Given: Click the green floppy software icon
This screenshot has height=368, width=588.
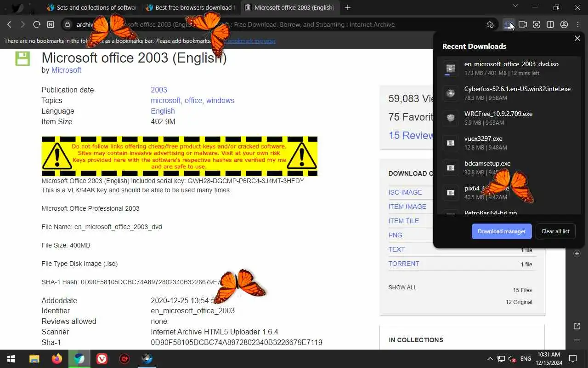Looking at the screenshot, I should tap(23, 58).
